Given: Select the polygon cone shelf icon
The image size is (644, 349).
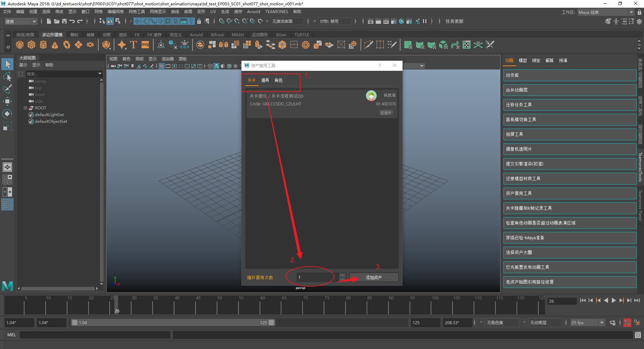Looking at the screenshot, I should click(55, 45).
